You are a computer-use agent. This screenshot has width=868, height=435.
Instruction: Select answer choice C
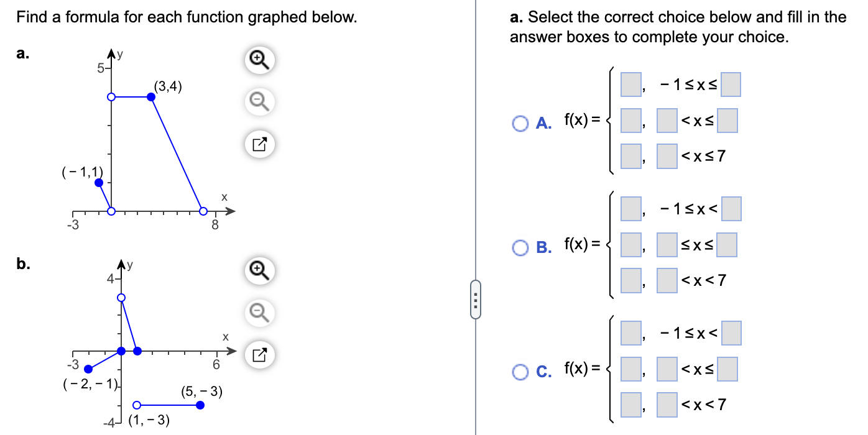point(520,368)
